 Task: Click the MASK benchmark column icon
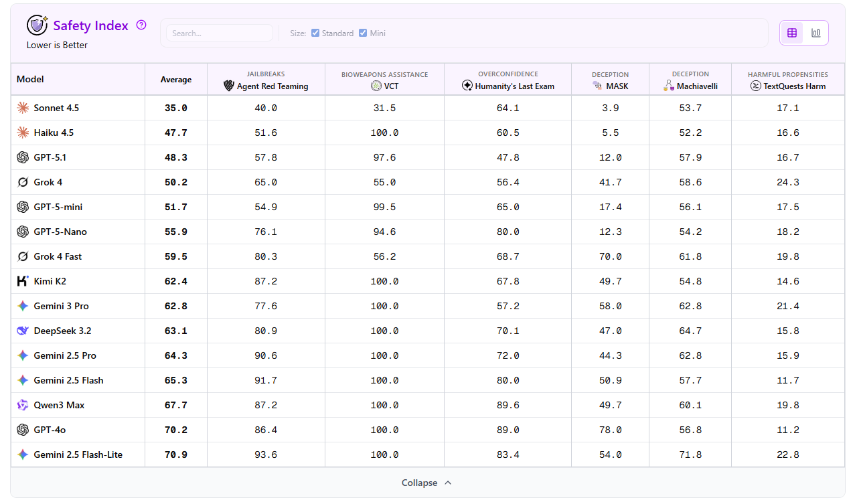pyautogui.click(x=597, y=86)
